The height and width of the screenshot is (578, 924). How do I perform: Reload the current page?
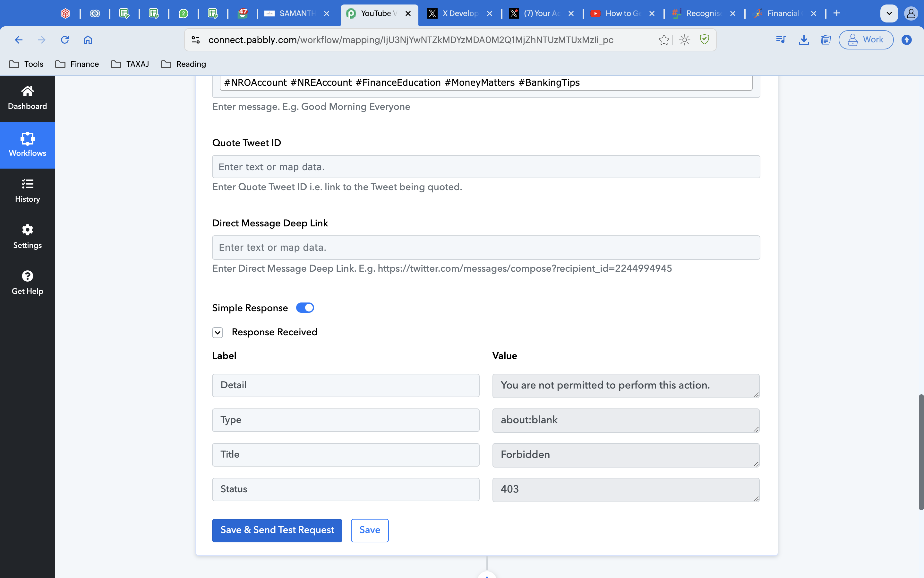click(x=65, y=40)
